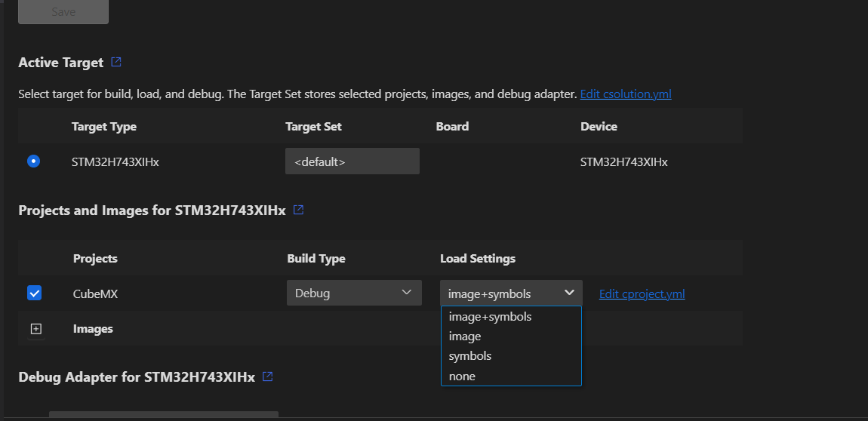Select the STM32H743XIHx target type radio button
The image size is (868, 421).
[34, 161]
